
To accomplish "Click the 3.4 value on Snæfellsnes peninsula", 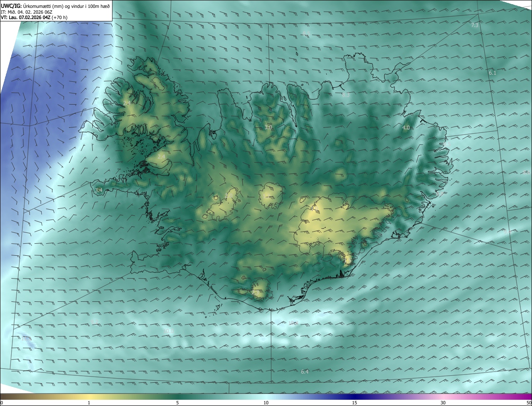I will tap(99, 191).
